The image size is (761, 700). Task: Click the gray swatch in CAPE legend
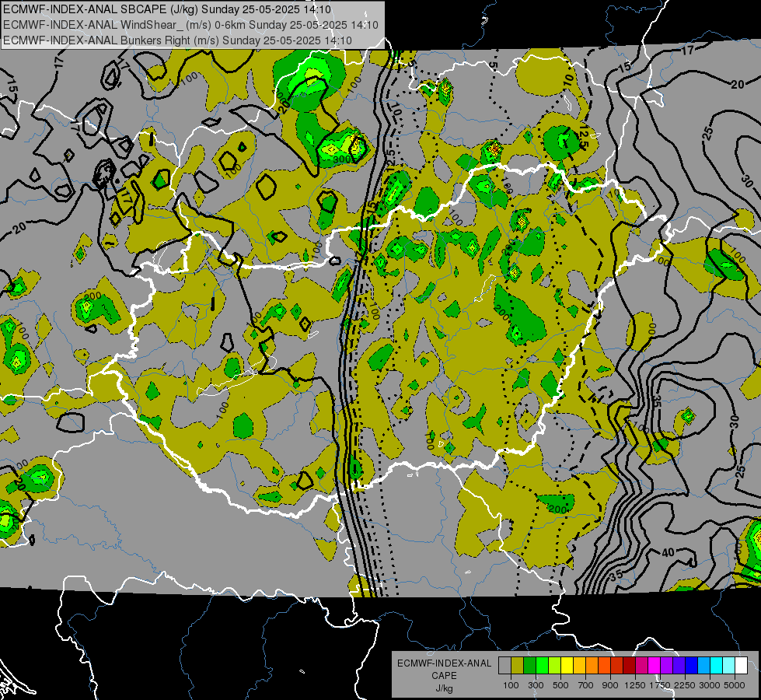coord(504,665)
